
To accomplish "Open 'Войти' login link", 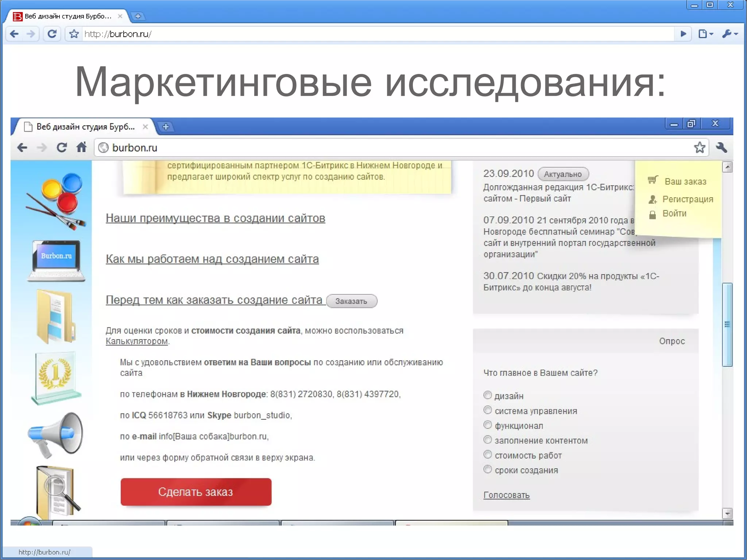I will click(x=674, y=213).
